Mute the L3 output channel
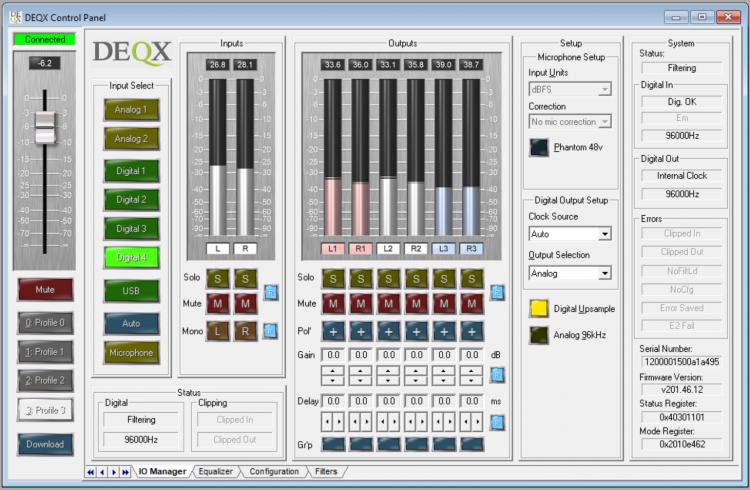 pyautogui.click(x=444, y=304)
